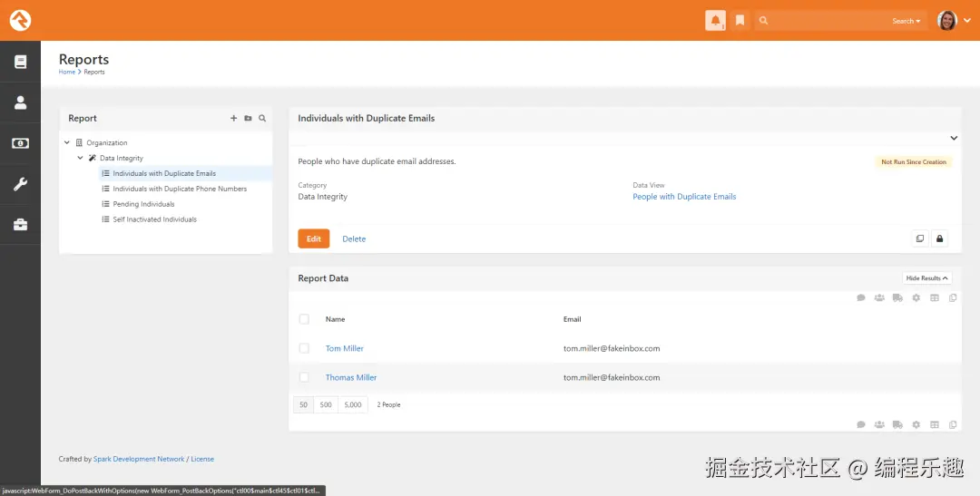This screenshot has height=496, width=980.
Task: Select Individuals with Duplicate Phone Numbers report
Action: [x=180, y=189]
